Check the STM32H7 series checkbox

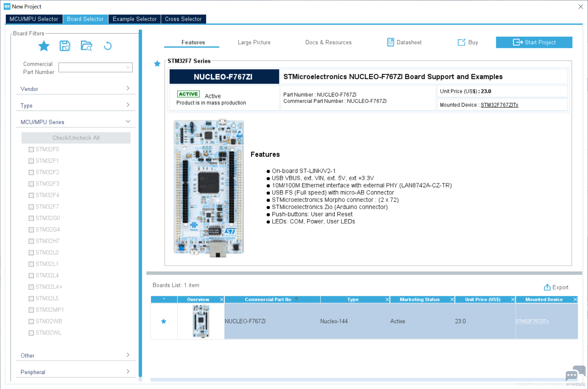pyautogui.click(x=31, y=241)
